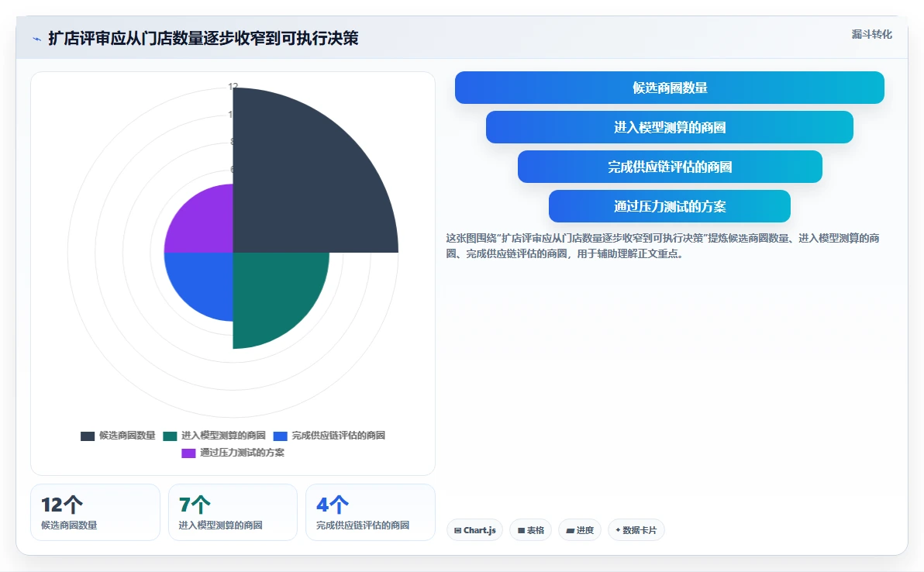Open the 4个 完成供应链评估的商圈 stat card
This screenshot has width=924, height=572.
[x=370, y=512]
